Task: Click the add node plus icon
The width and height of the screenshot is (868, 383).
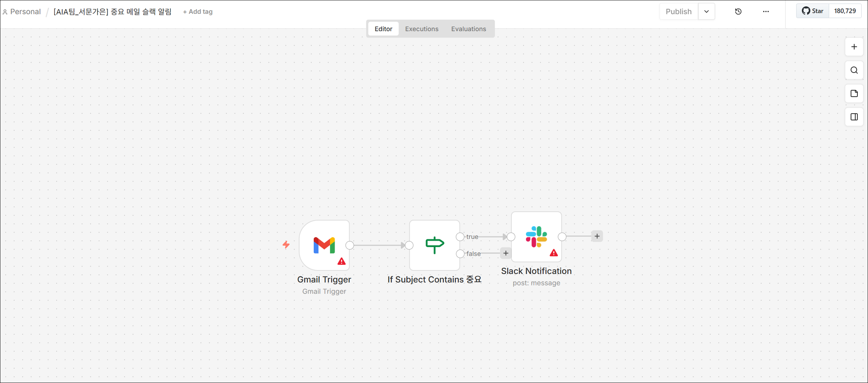Action: pyautogui.click(x=854, y=47)
